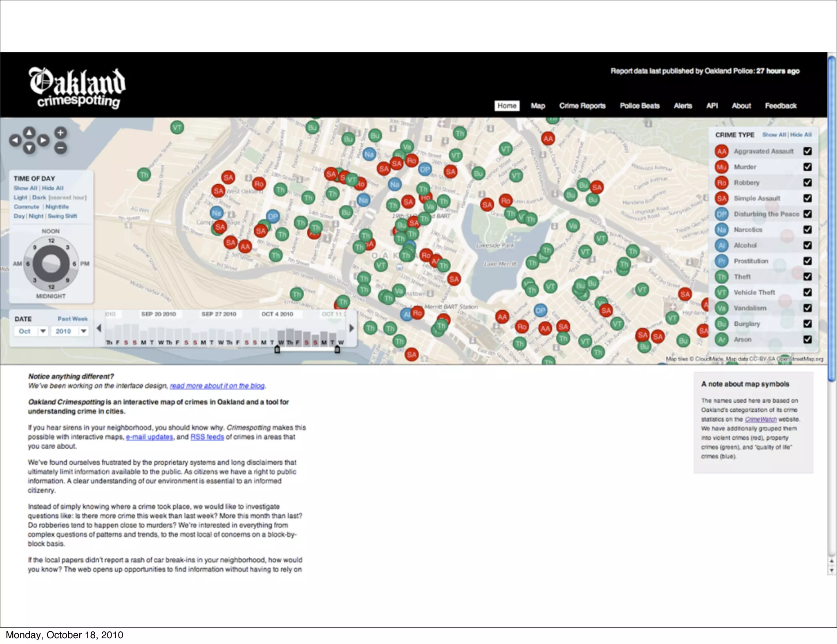Viewport: 837px width, 644px height.
Task: Go to the Police Beats page
Action: (639, 106)
